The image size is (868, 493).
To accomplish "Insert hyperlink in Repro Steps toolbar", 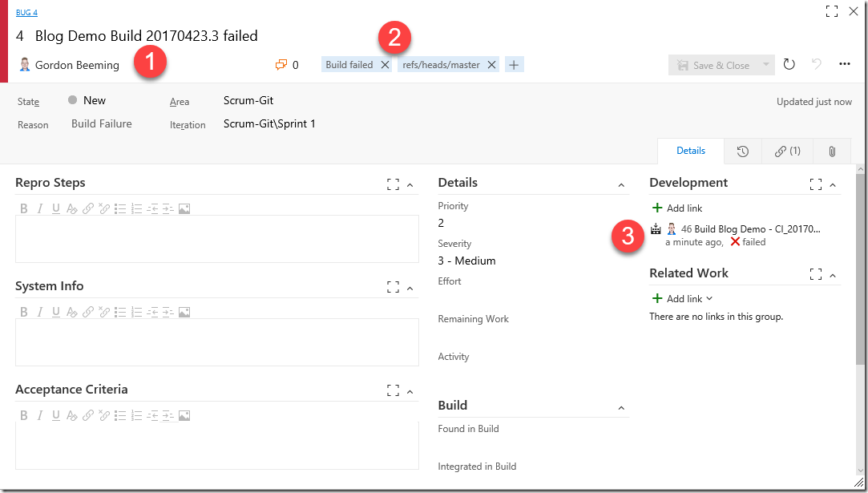I will click(88, 208).
